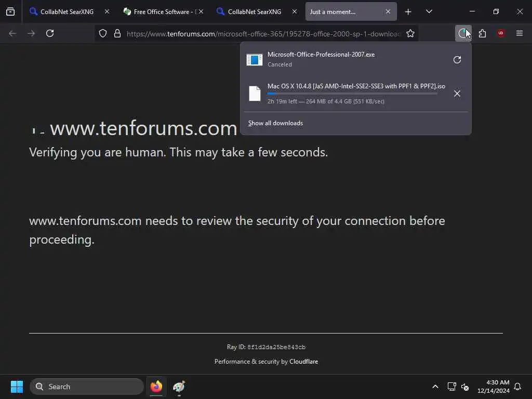Cancel the Mac OS X iso download
The image size is (532, 399).
pos(457,94)
